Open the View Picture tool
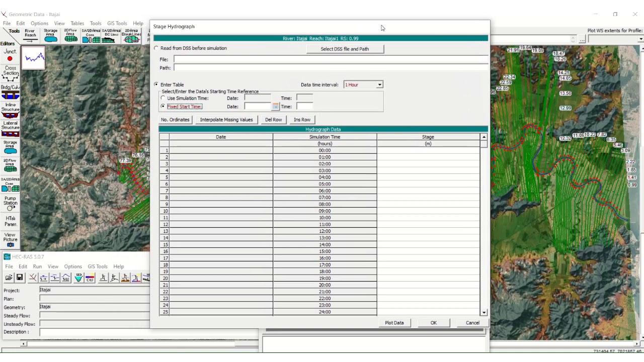The width and height of the screenshot is (644, 362). tap(10, 240)
